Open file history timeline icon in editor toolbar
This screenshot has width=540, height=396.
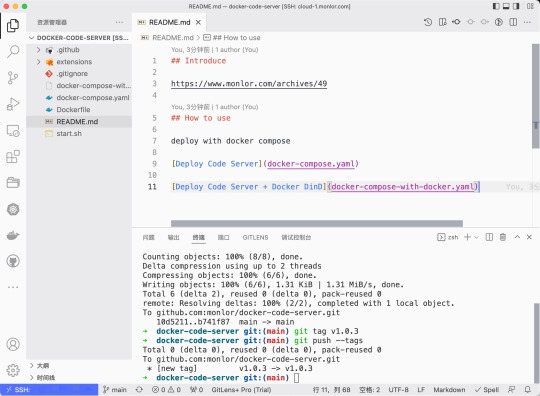pyautogui.click(x=428, y=22)
